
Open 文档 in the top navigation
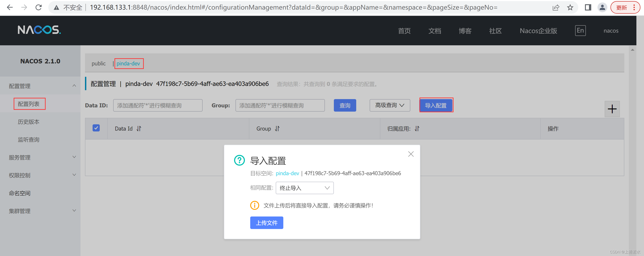tap(435, 31)
